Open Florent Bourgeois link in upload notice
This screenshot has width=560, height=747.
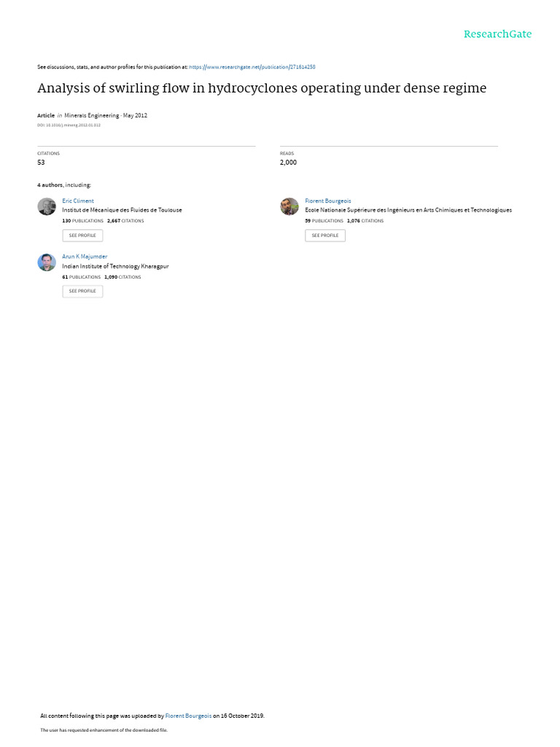coord(188,716)
